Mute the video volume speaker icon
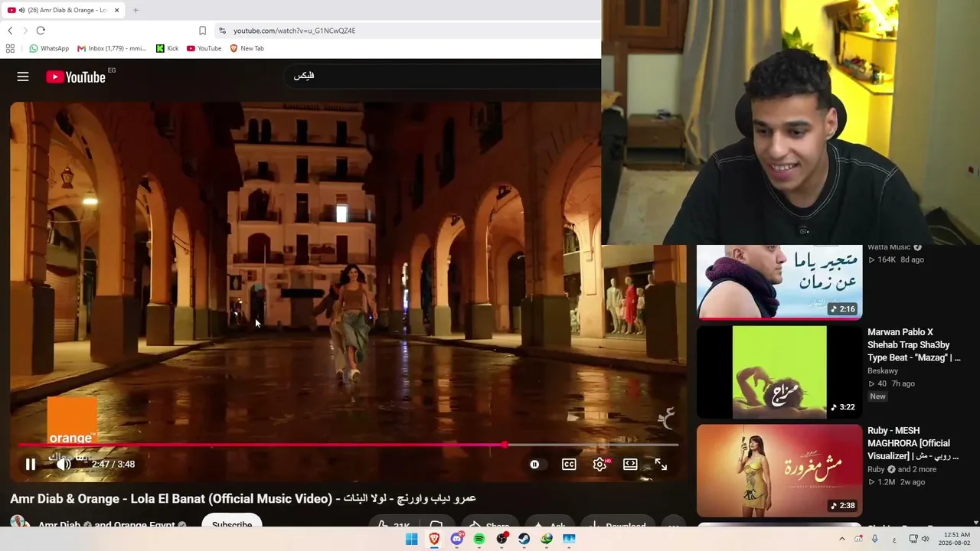The height and width of the screenshot is (551, 980). tap(64, 465)
